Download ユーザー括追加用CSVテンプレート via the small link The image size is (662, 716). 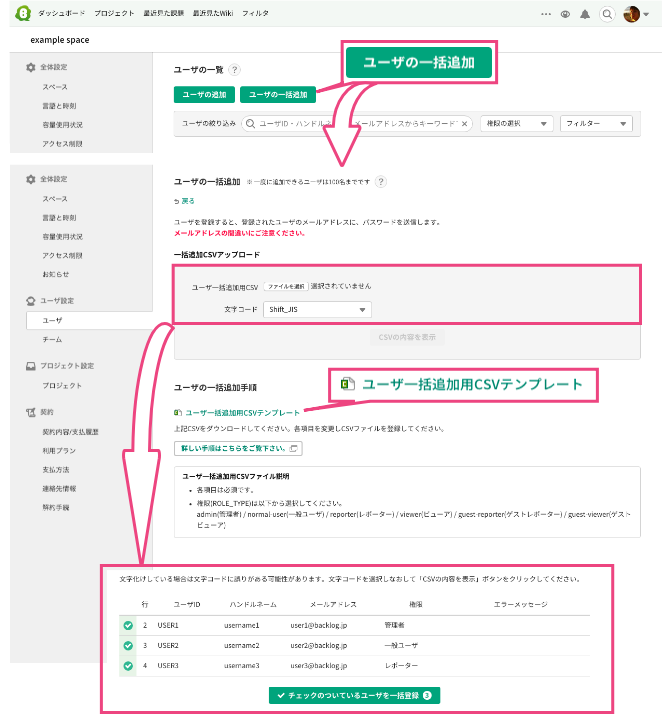242,413
